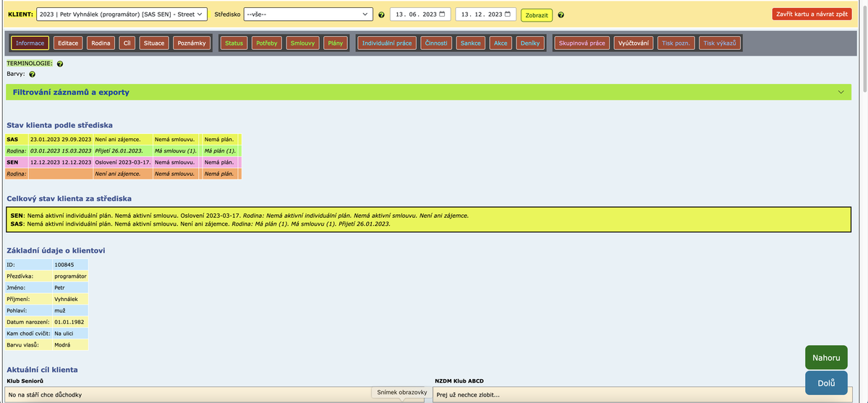Go to the Smlouvy tab

302,43
